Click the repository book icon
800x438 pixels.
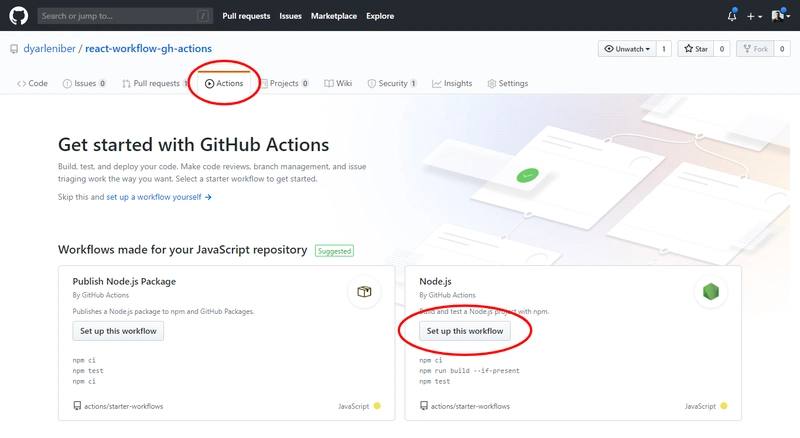(x=14, y=49)
